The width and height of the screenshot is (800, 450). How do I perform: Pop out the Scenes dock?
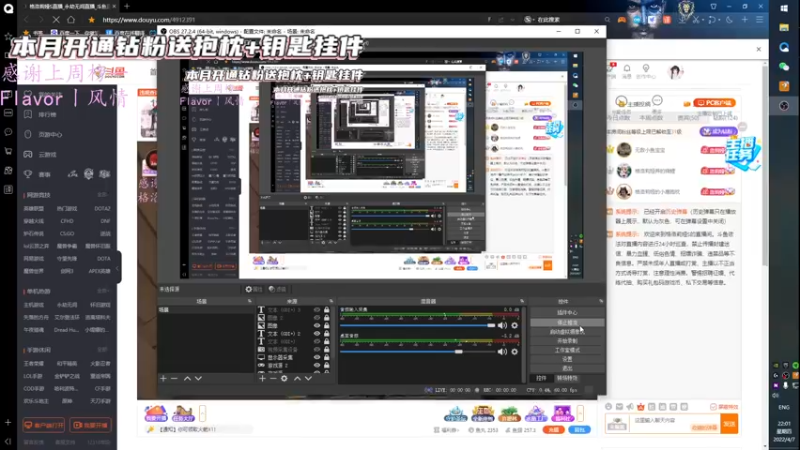coord(249,302)
